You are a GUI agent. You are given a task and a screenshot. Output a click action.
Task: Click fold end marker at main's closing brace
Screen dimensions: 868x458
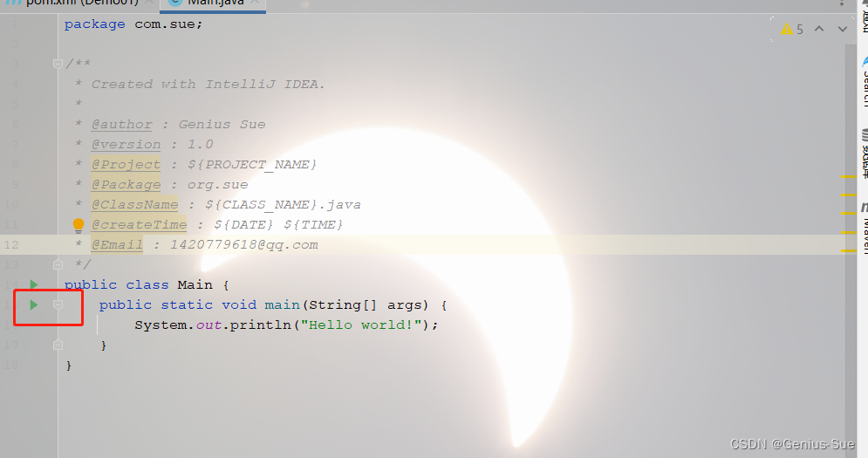coord(58,345)
